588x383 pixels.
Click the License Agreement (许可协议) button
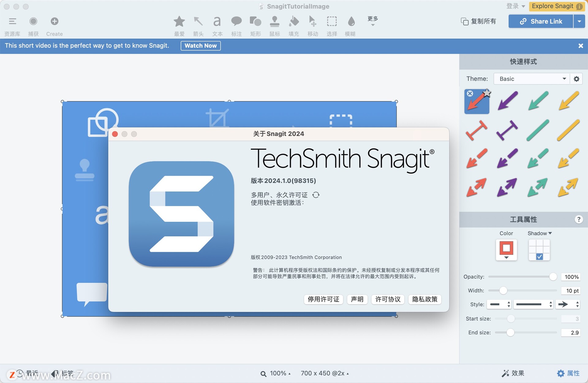point(388,299)
